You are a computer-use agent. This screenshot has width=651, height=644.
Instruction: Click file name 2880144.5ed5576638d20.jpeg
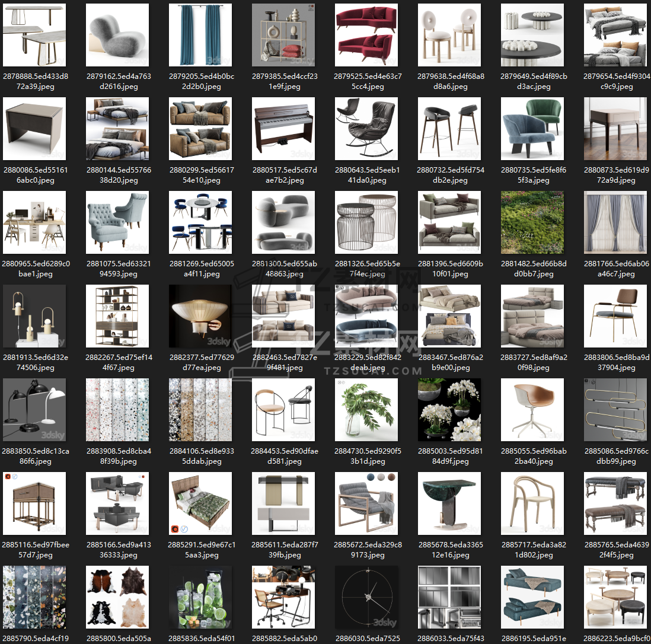point(119,175)
